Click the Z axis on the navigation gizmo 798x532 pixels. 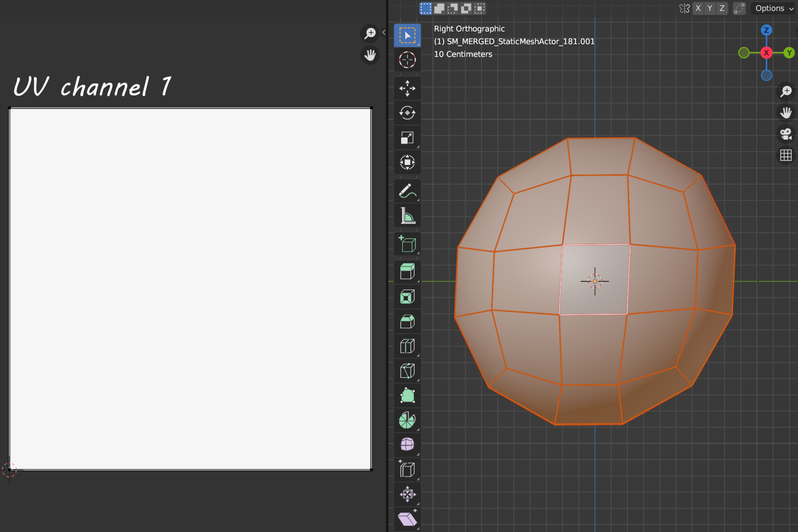coord(766,30)
